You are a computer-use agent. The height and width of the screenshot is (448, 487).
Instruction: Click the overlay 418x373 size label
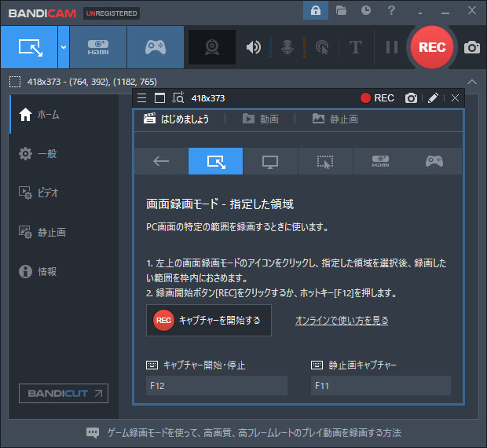(208, 98)
